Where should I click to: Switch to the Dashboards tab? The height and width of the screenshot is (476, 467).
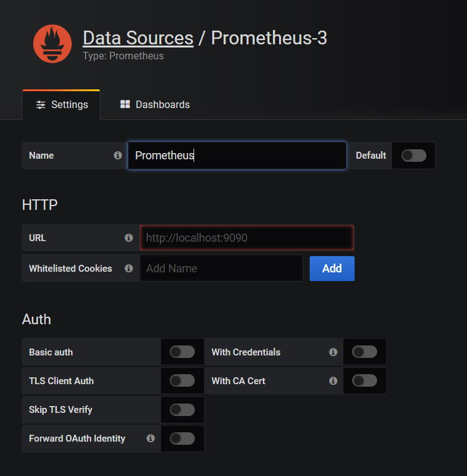pos(155,105)
